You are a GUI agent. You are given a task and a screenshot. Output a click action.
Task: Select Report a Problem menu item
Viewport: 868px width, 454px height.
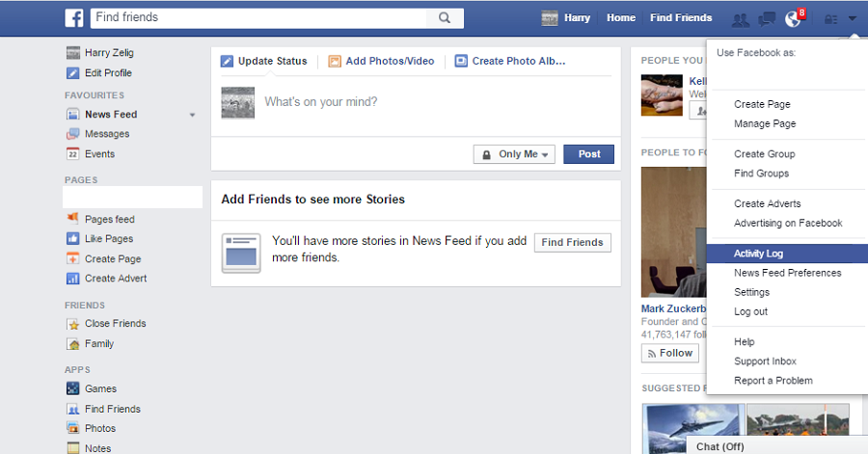[773, 381]
